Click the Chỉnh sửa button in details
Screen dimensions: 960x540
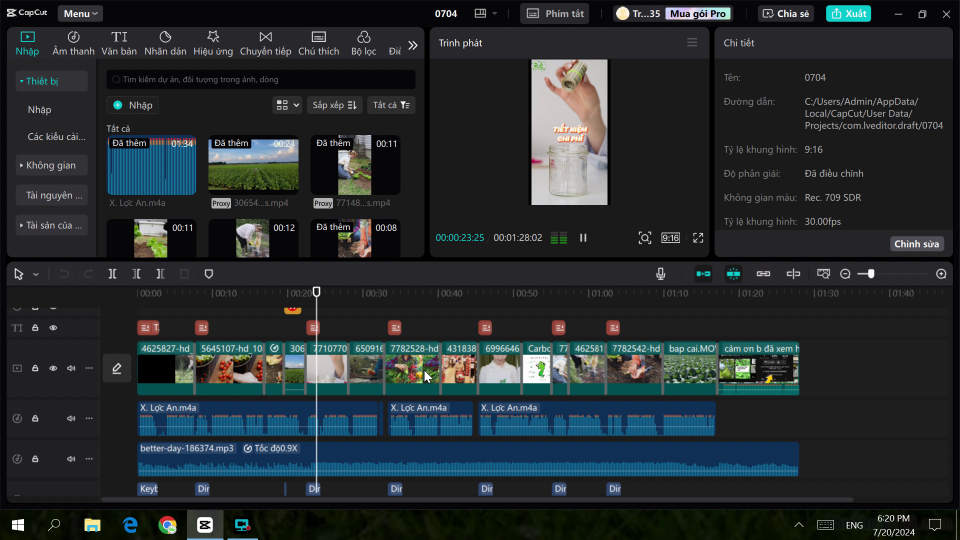916,244
